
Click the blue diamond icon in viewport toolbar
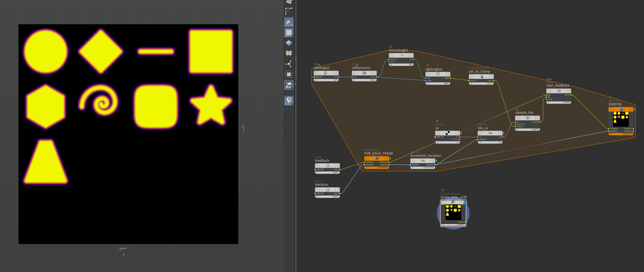289,43
